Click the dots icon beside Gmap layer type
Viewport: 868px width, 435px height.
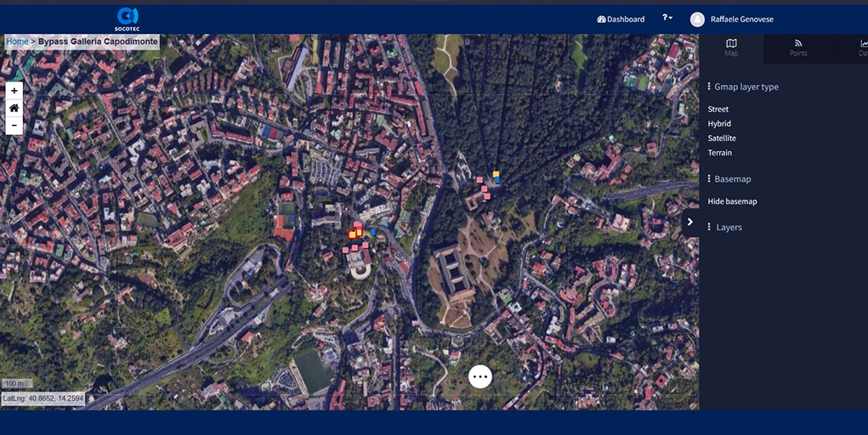pyautogui.click(x=709, y=87)
